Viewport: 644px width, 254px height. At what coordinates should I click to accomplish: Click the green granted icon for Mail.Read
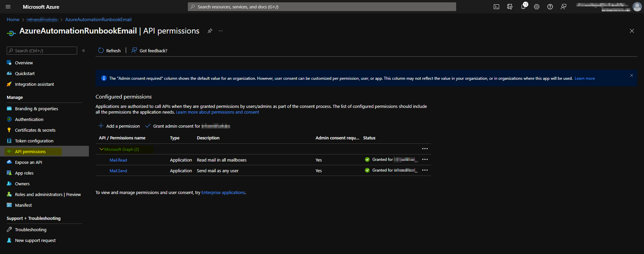click(367, 160)
